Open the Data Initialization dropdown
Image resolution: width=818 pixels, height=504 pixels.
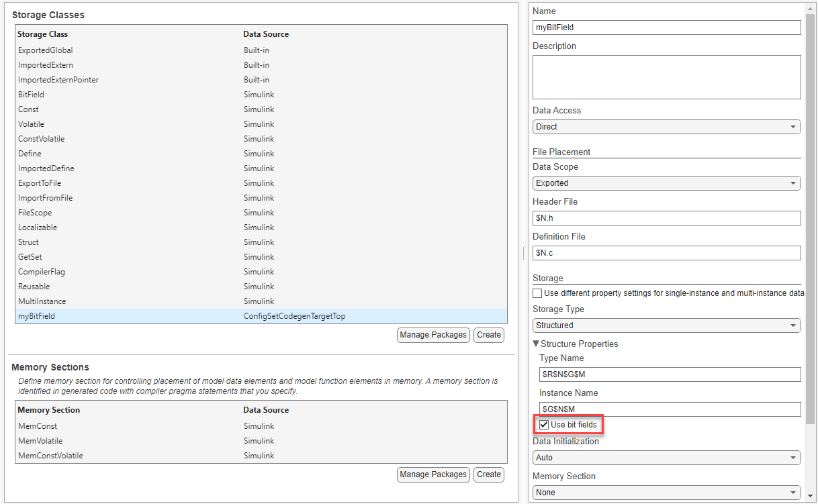tap(666, 458)
